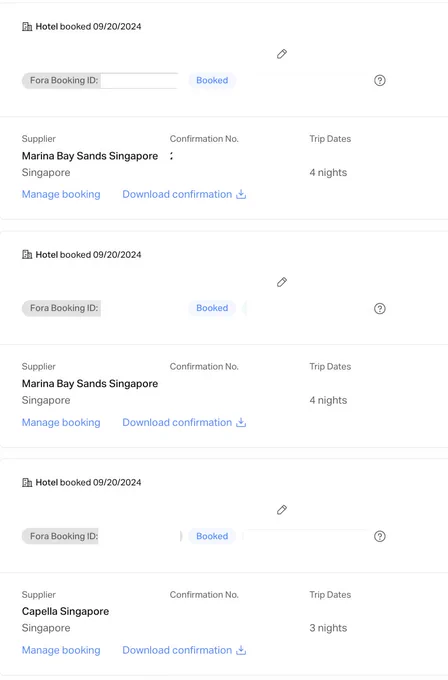Click Fora Booking ID pill in second Marina Bay booking

pyautogui.click(x=62, y=308)
